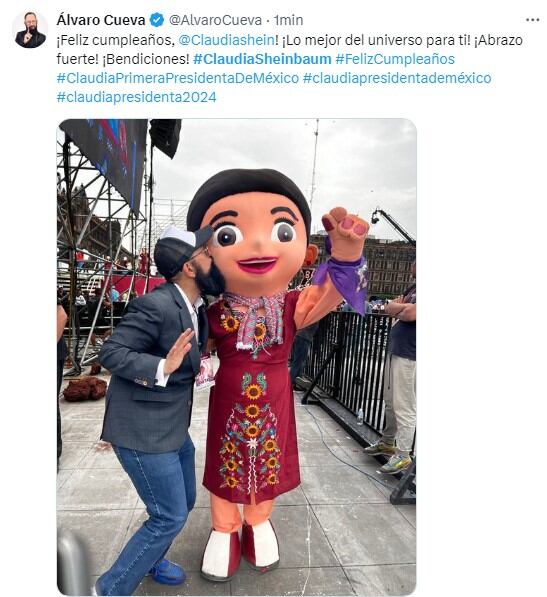Click the '¡Bendiciones!' text in the tweet
Viewport: 547px width, 597px height.
click(145, 59)
